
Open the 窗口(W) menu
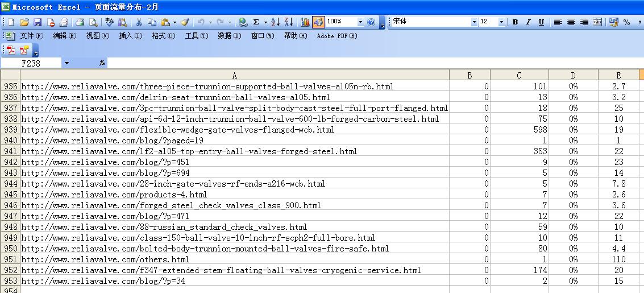pos(263,36)
